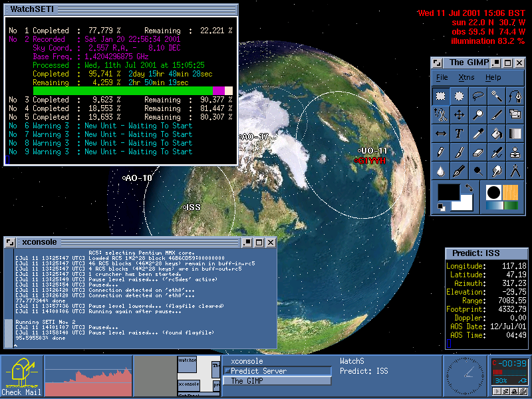Activate The GIMP window list entry
Viewport: 532px width, 399px height.
tap(277, 381)
